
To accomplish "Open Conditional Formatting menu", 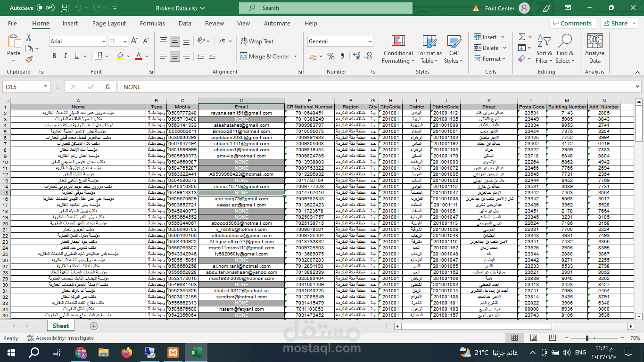I will point(398,49).
